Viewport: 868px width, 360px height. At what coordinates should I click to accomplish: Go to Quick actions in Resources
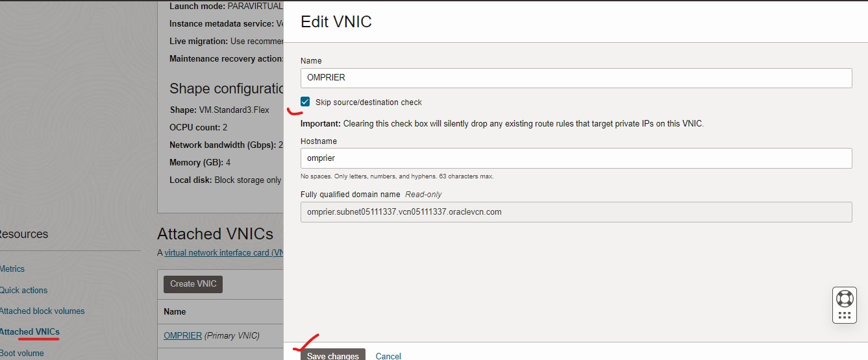click(23, 290)
